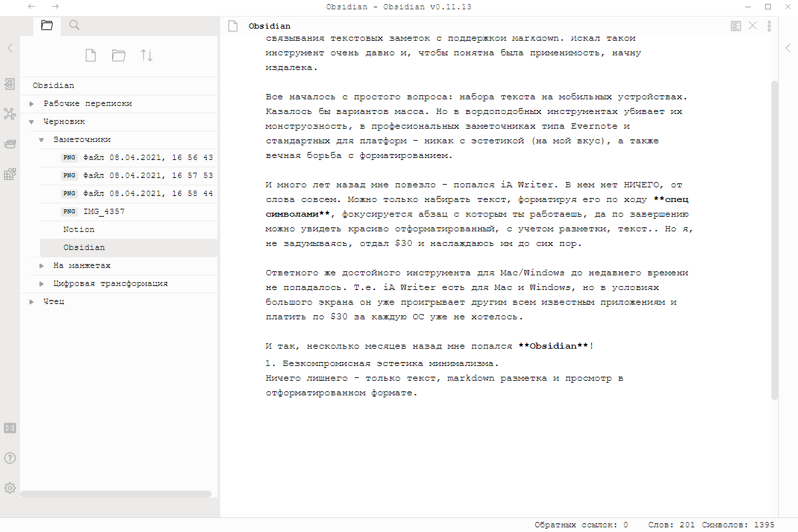Open the graph view
The image size is (798, 532).
point(9,114)
